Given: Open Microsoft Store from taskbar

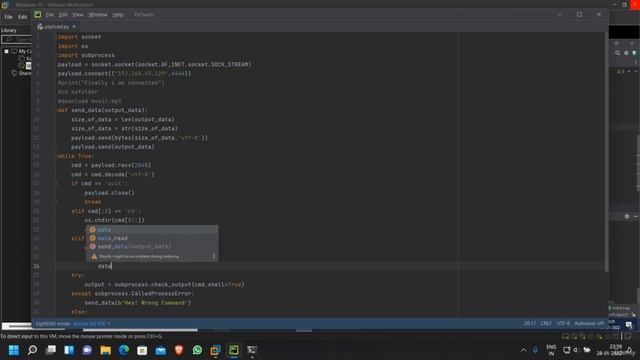Looking at the screenshot, I should (142, 350).
